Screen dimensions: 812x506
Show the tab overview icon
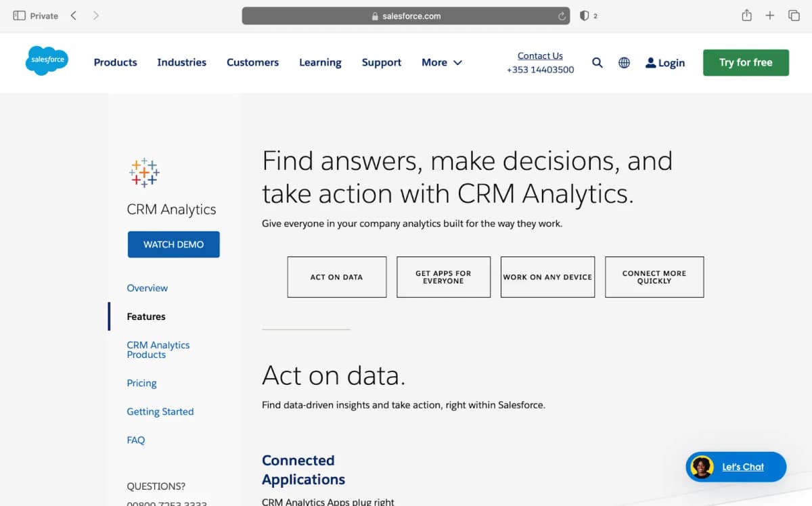[x=794, y=16]
